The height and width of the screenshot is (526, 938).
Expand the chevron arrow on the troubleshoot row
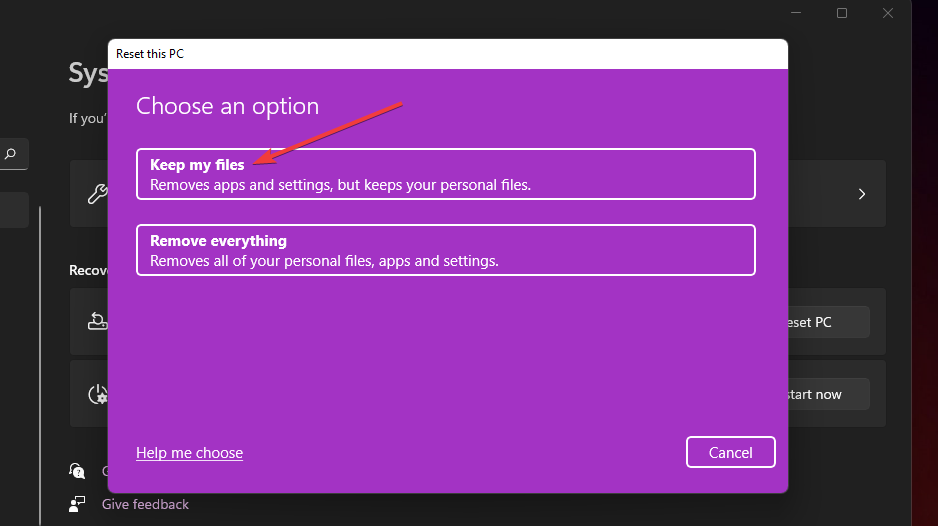[x=862, y=194]
